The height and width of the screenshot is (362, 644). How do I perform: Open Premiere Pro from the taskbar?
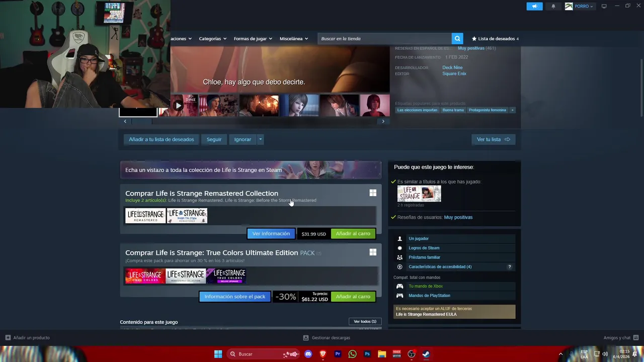(338, 354)
